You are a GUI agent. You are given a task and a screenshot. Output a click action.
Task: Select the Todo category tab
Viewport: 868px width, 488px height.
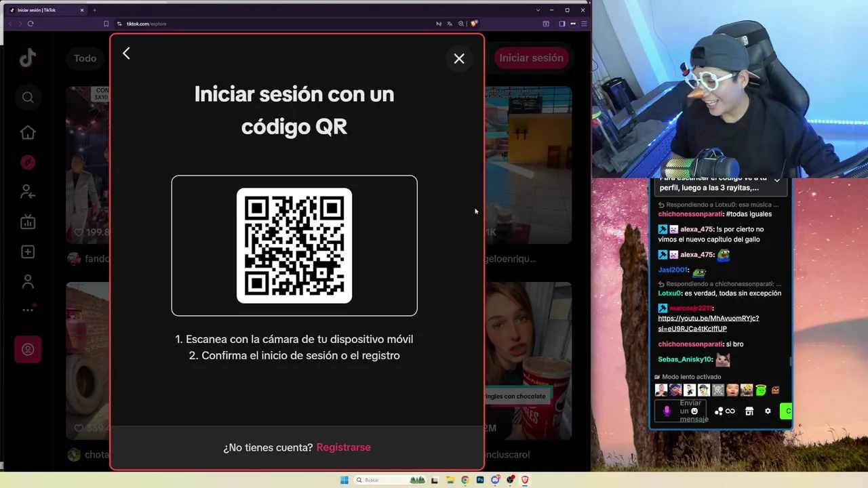[85, 58]
